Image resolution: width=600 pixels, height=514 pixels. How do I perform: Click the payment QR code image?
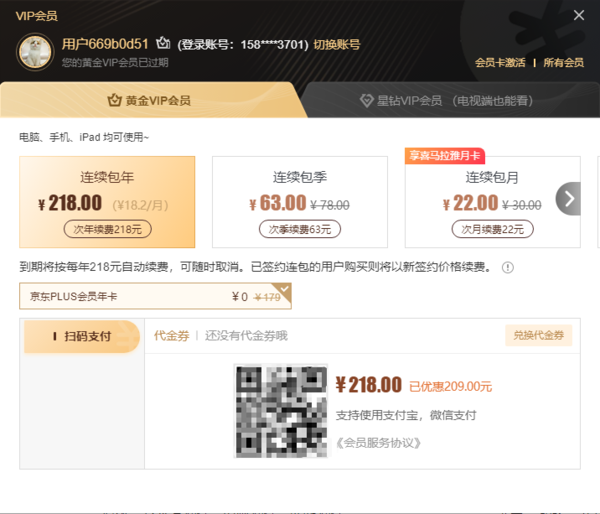(x=279, y=410)
